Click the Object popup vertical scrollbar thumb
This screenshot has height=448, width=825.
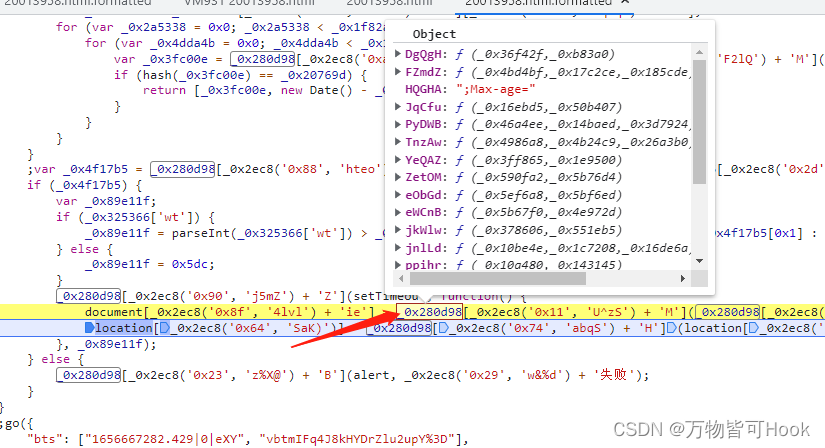(x=699, y=122)
